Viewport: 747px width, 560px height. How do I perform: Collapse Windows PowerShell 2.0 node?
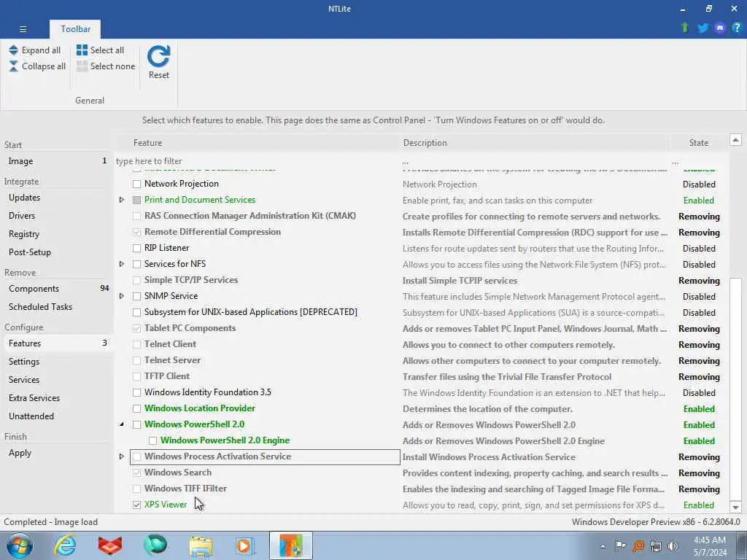[x=122, y=424]
